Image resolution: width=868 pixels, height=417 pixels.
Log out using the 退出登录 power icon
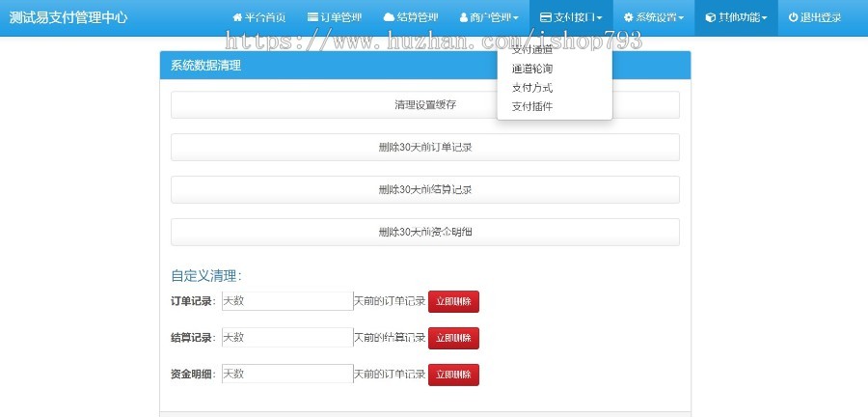[x=793, y=17]
